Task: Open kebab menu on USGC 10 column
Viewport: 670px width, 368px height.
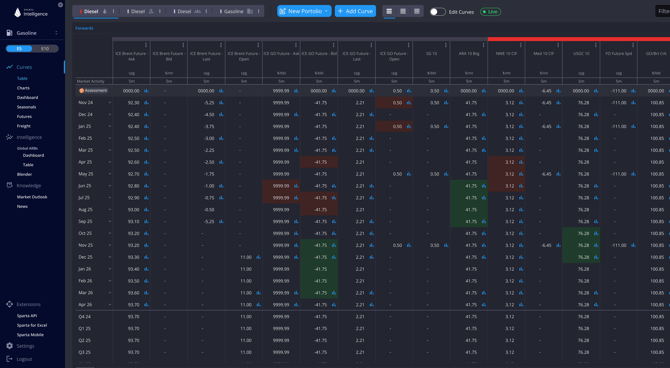Action: [x=596, y=45]
